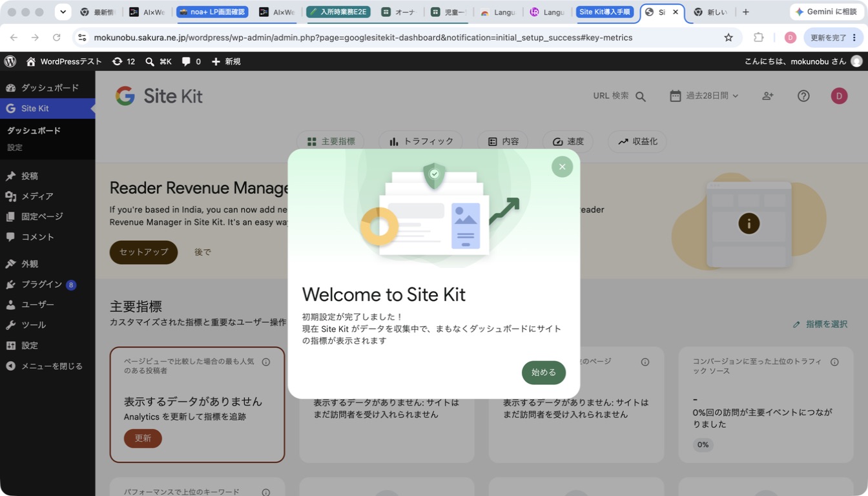Open the Site Kit user avatar D
Viewport: 868px width, 496px height.
coord(839,96)
